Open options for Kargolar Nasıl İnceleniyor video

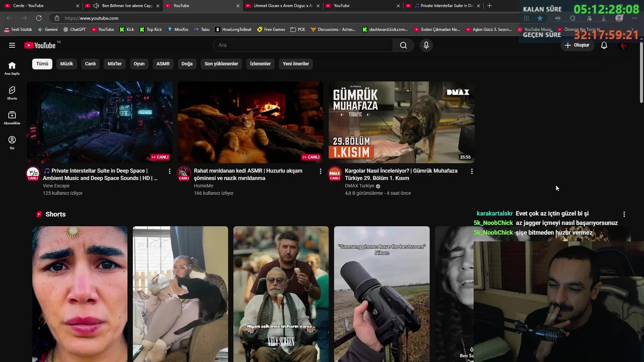(471, 171)
